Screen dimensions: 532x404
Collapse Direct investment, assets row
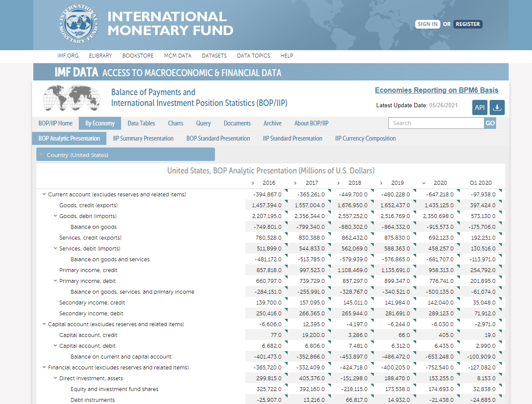click(x=55, y=378)
